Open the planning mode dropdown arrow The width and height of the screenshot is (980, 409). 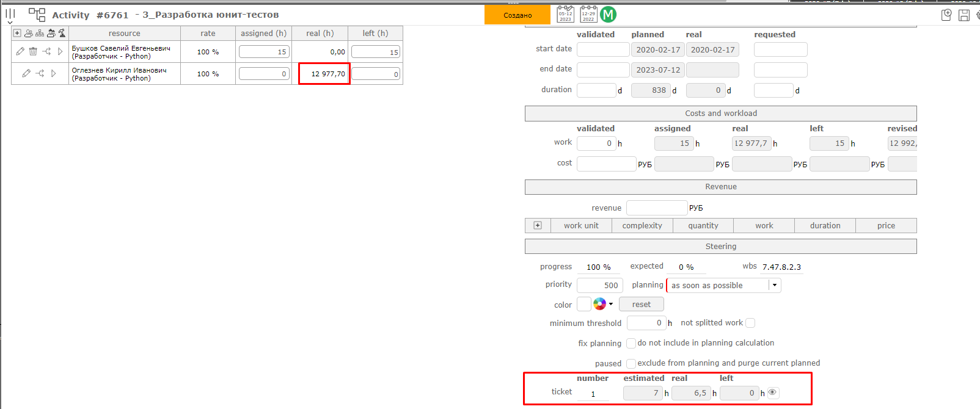[x=775, y=285]
